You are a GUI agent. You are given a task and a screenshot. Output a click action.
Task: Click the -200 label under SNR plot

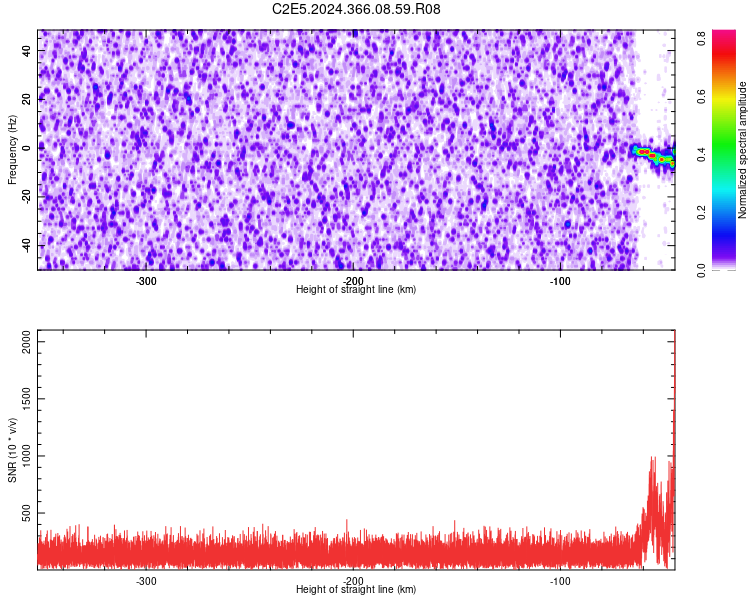click(x=353, y=581)
